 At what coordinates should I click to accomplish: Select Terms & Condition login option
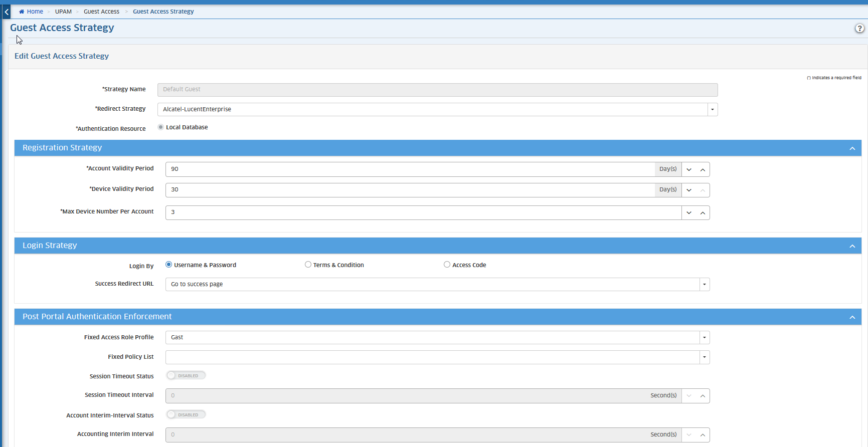coord(308,265)
